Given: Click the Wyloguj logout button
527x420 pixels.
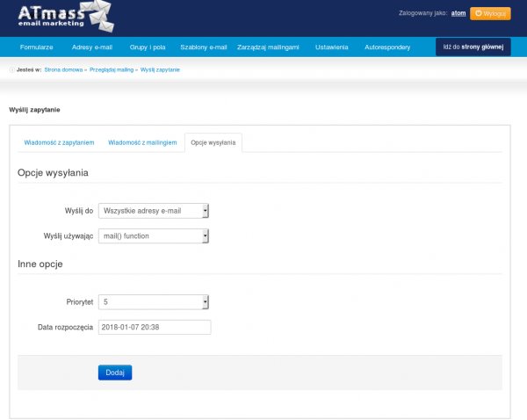Looking at the screenshot, I should point(489,14).
